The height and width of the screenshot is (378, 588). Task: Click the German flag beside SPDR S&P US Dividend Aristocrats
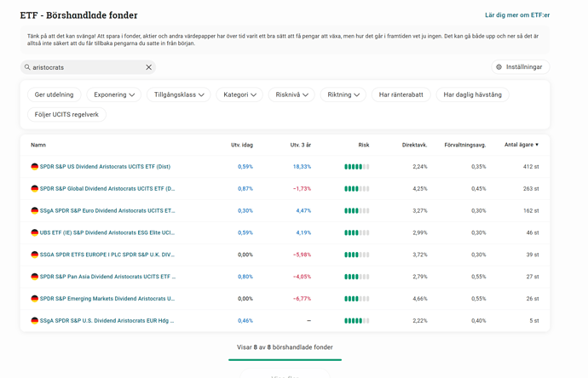point(35,167)
